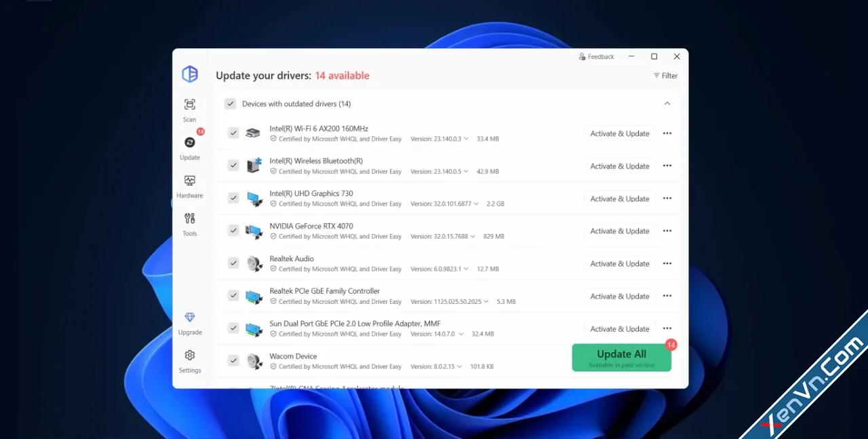Toggle the all outdated devices checkbox
This screenshot has width=868, height=439.
tap(231, 104)
